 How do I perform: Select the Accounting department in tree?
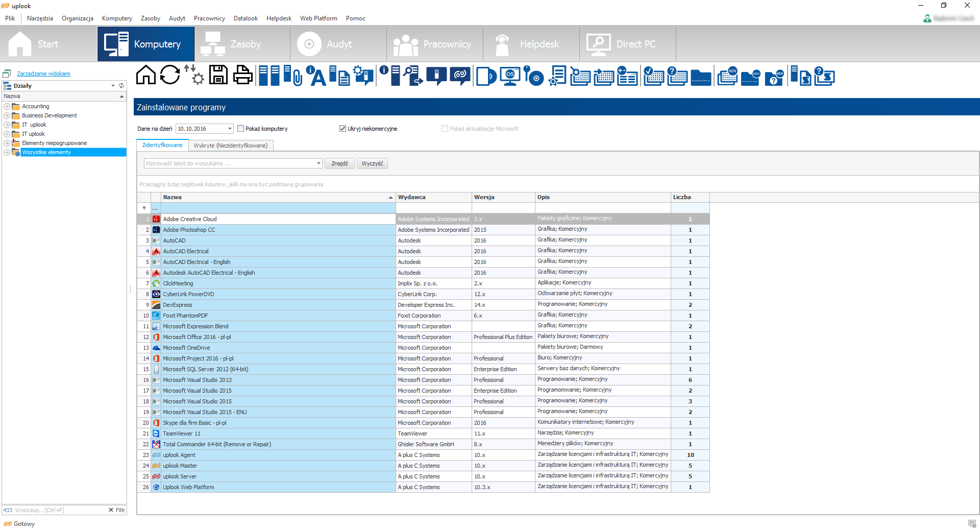36,106
